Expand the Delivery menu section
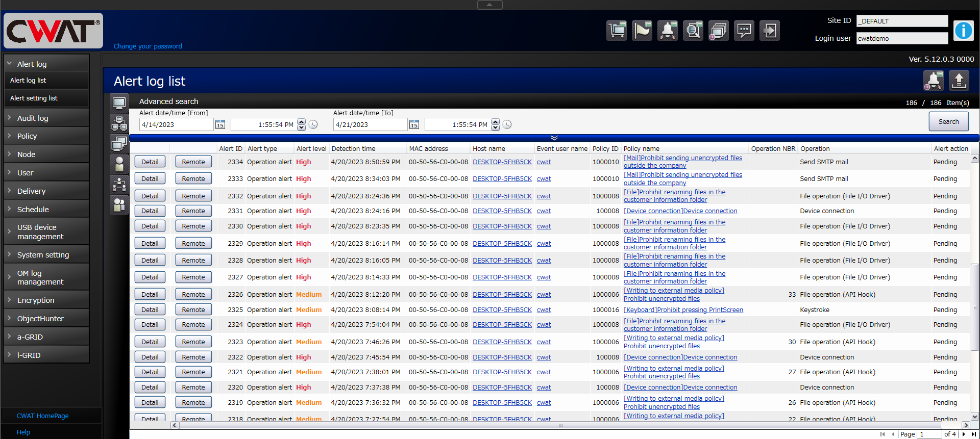This screenshot has width=980, height=439. (46, 191)
